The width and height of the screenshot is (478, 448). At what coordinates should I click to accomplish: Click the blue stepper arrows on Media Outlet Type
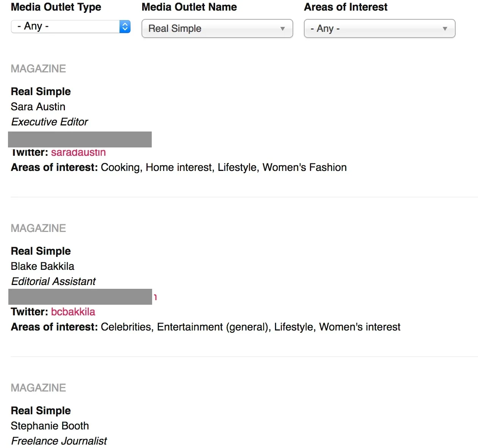125,27
